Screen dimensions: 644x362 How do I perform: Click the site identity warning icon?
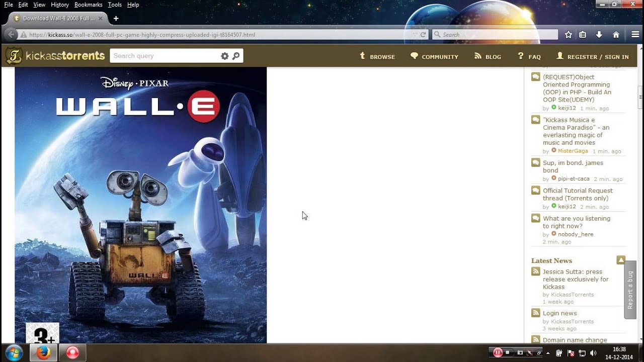23,35
